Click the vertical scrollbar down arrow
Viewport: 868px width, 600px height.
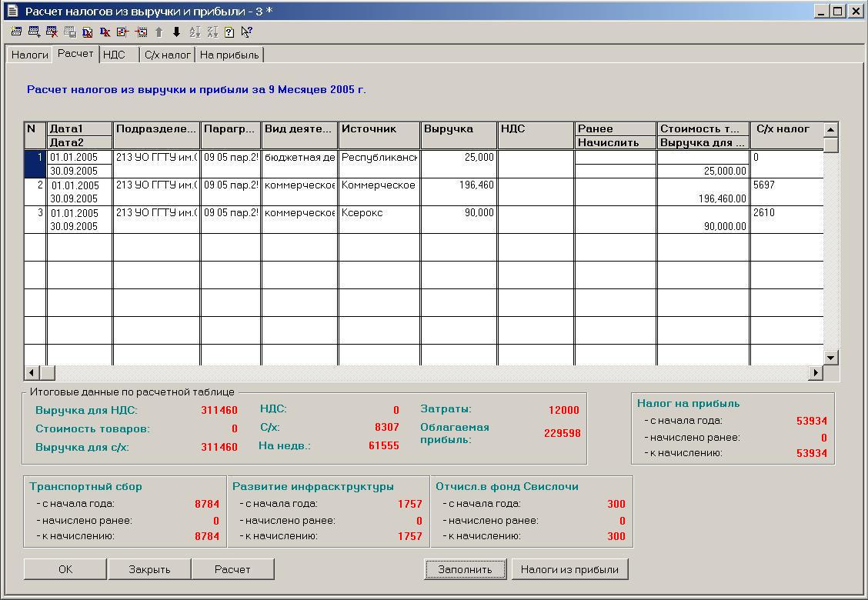pyautogui.click(x=830, y=357)
